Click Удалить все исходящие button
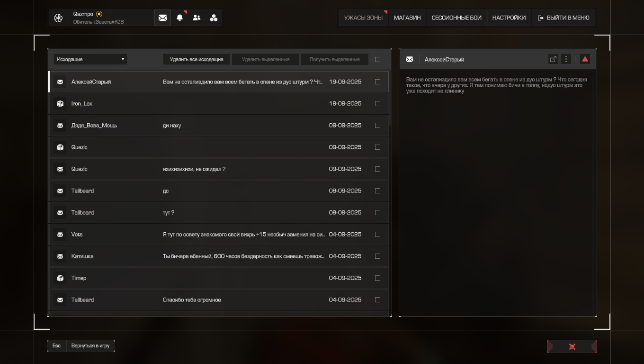The image size is (644, 364). (x=197, y=59)
